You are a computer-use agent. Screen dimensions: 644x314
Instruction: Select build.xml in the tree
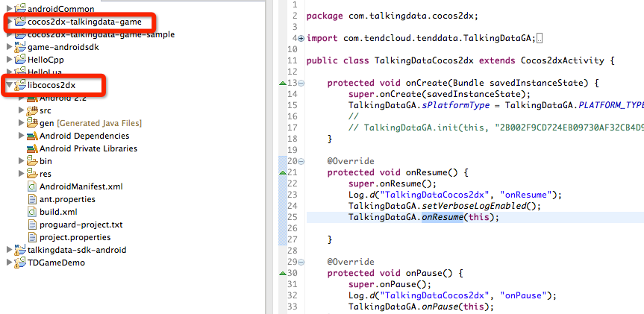(x=58, y=213)
